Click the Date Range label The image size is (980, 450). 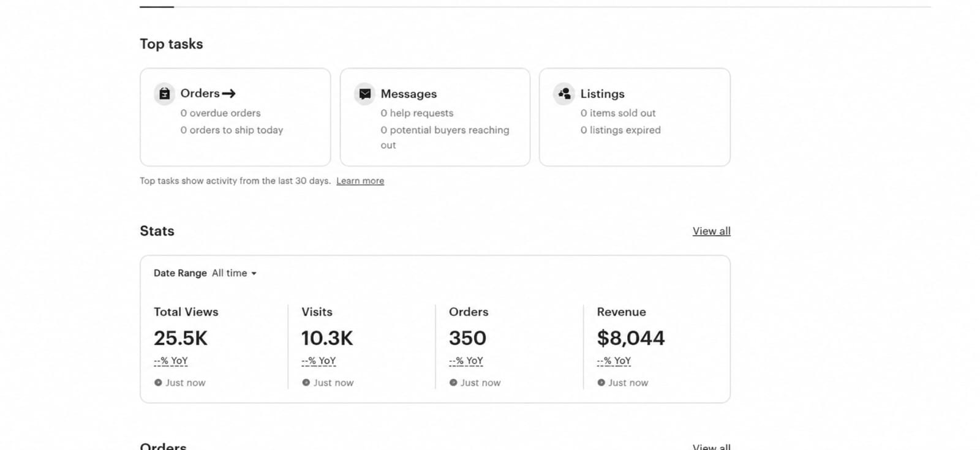pyautogui.click(x=180, y=273)
